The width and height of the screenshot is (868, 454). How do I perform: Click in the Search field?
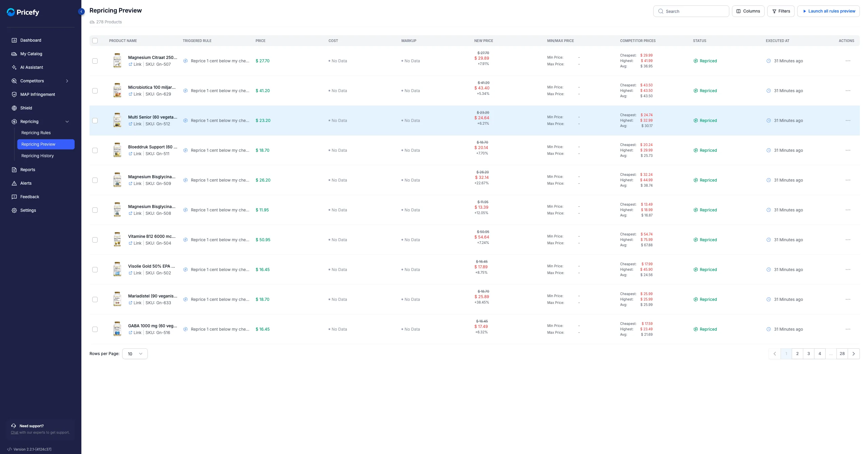[691, 11]
